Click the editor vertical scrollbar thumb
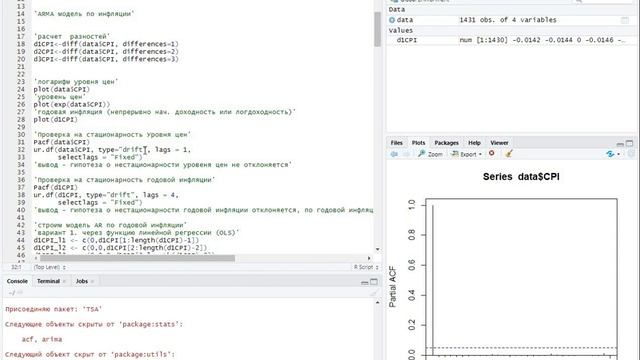This screenshot has width=640, height=360. [378, 29]
